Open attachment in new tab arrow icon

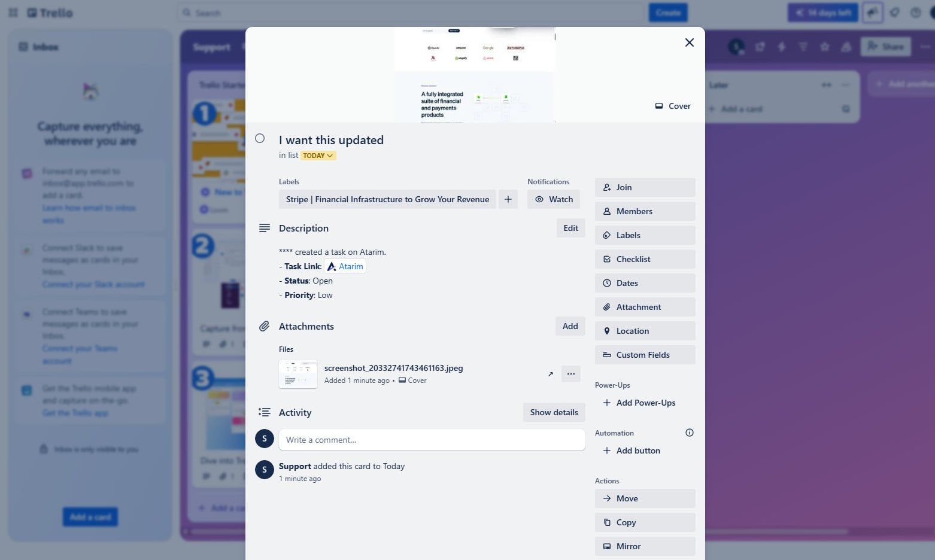(x=550, y=374)
